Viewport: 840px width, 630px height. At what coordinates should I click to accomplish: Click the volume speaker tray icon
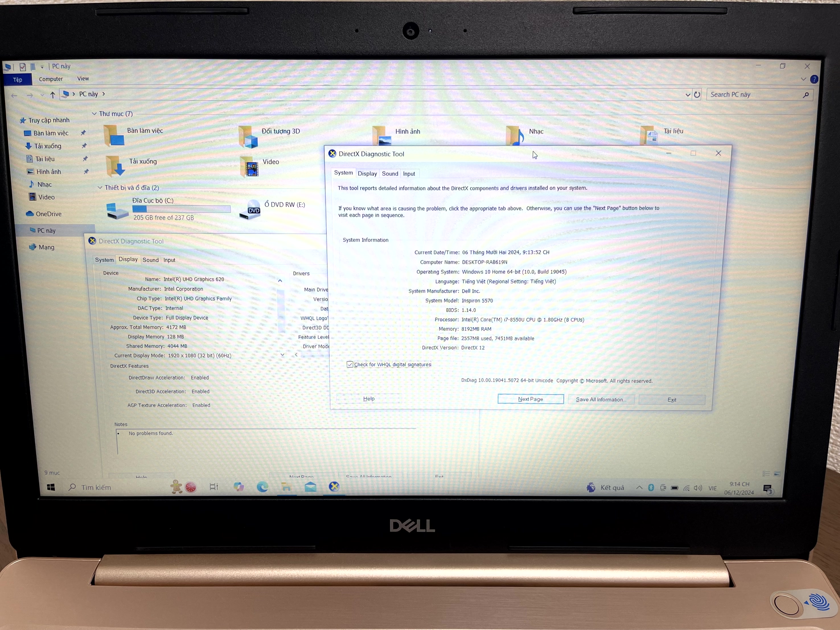(x=698, y=488)
